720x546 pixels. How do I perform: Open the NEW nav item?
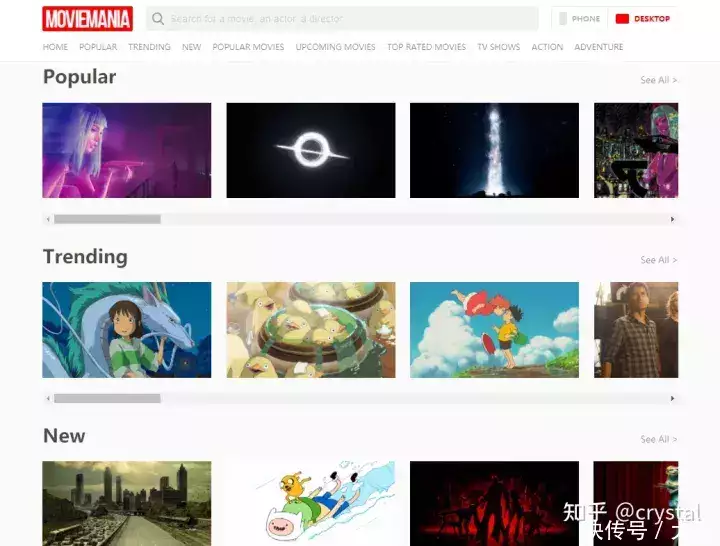click(191, 47)
